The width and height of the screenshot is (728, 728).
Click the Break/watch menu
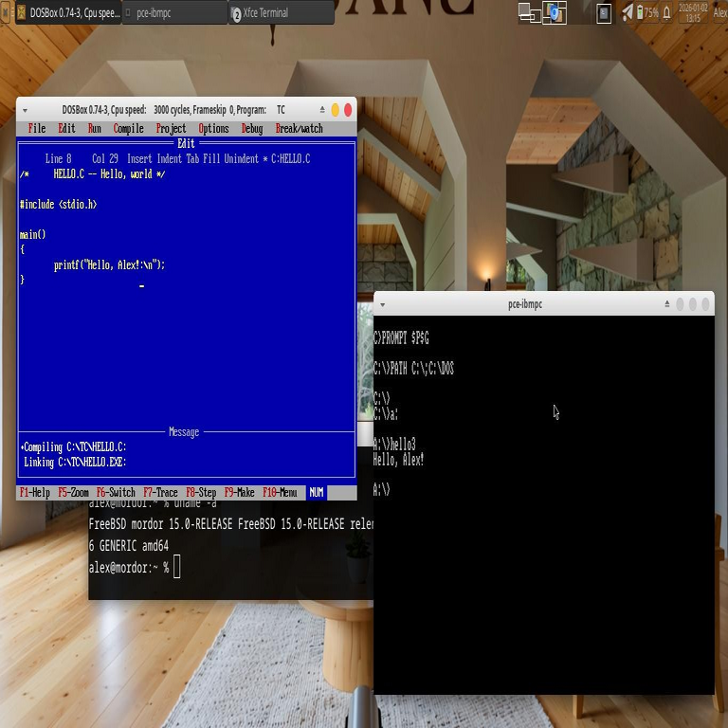(299, 129)
